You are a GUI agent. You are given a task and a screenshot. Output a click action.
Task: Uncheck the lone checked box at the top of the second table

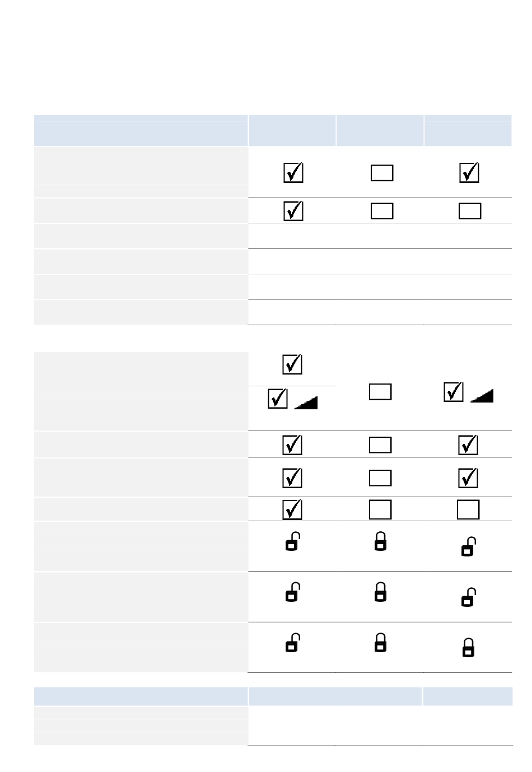(x=292, y=364)
